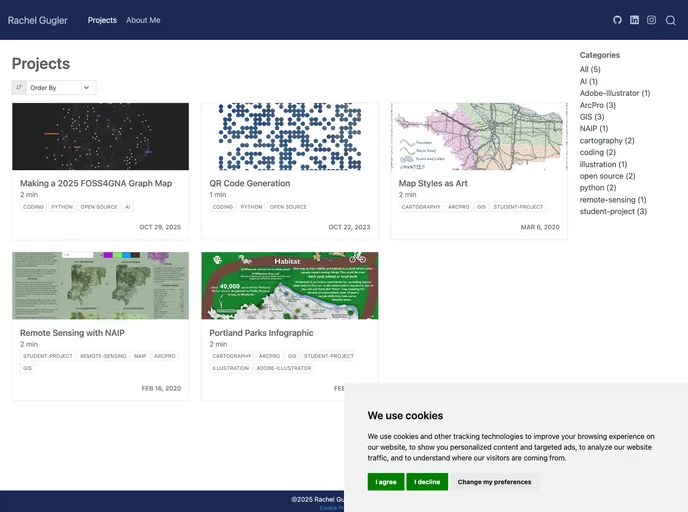688x512 pixels.
Task: Open the LinkedIn profile icon
Action: (x=634, y=20)
